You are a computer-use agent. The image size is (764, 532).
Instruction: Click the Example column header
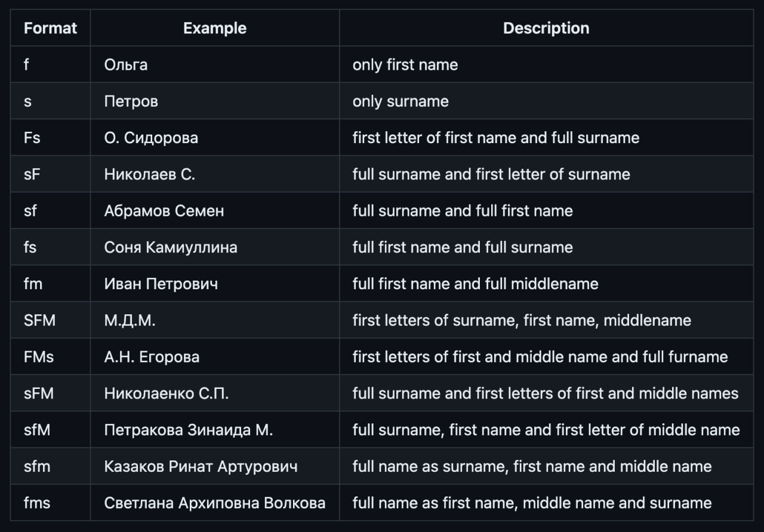click(214, 28)
